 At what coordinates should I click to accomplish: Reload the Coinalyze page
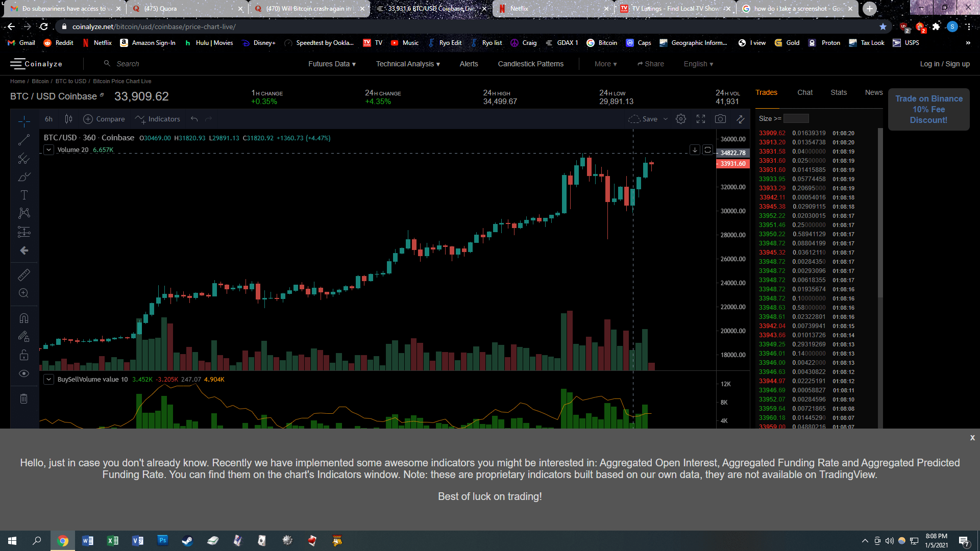tap(44, 27)
